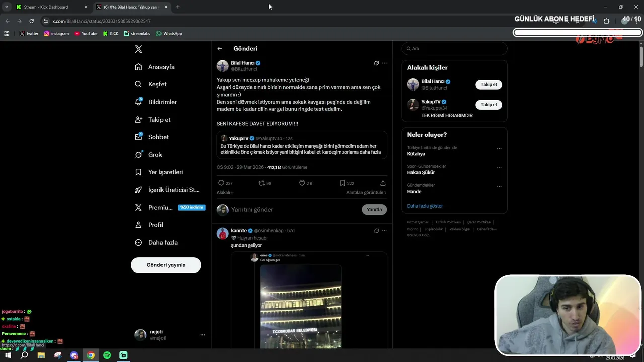Like the post with 2 B likes
This screenshot has height=362, width=644.
tap(302, 183)
